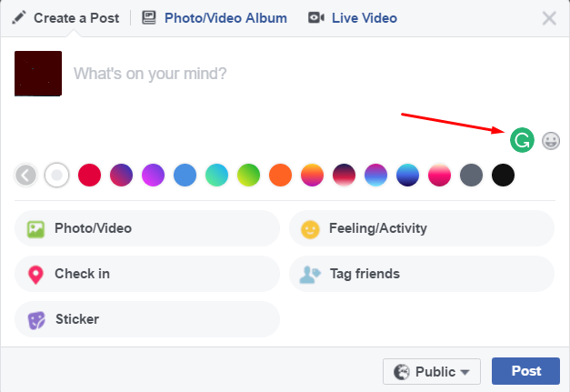Open the emoji picker smiley icon

[x=551, y=141]
